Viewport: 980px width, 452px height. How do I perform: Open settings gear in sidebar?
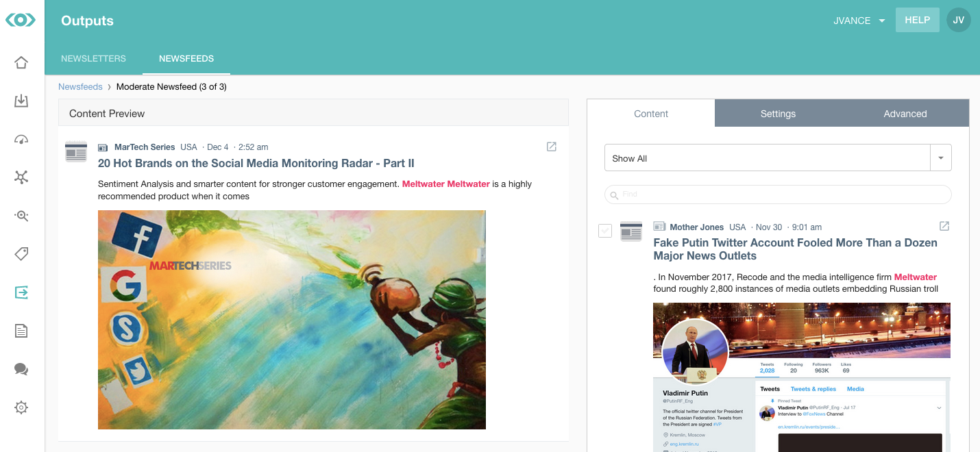point(21,407)
